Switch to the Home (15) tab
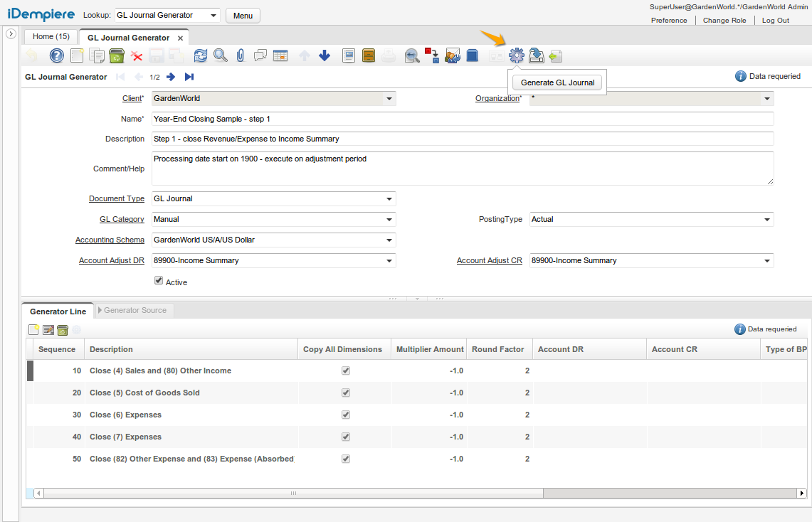 (51, 36)
